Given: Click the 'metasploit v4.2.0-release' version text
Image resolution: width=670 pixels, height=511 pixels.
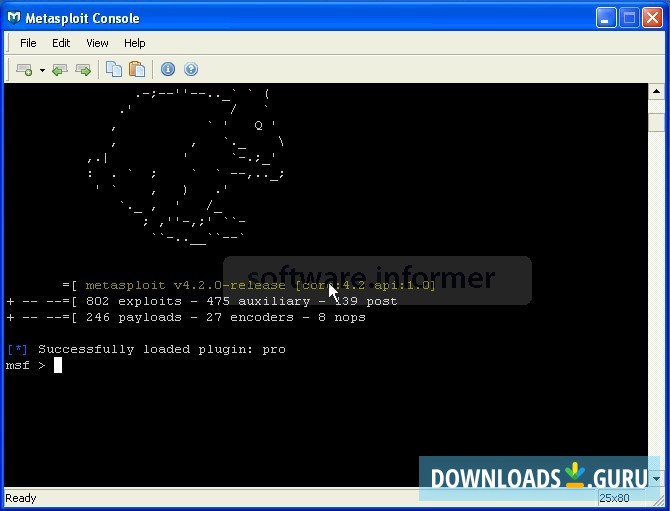Looking at the screenshot, I should point(185,285).
